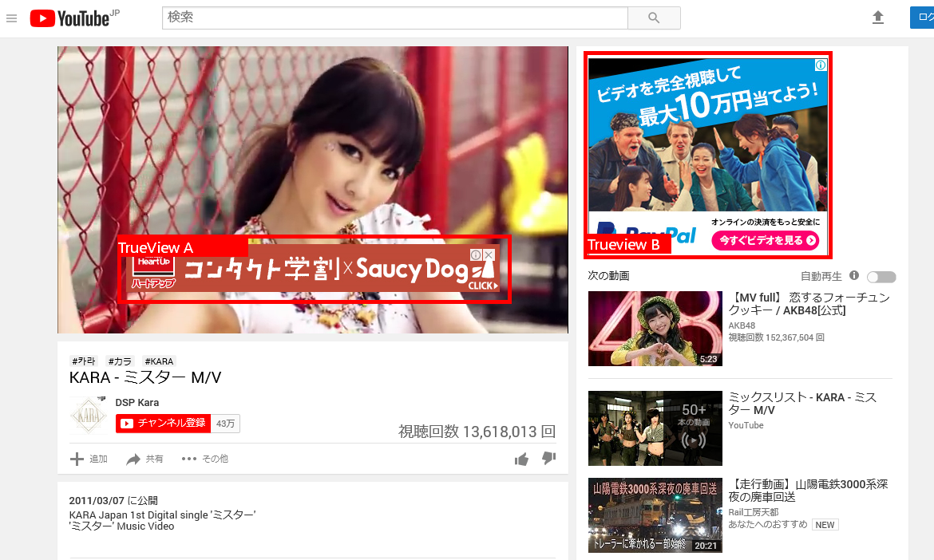
Task: Open the 【MV full】恋するフォーチュンクッキー title link
Action: 809,303
